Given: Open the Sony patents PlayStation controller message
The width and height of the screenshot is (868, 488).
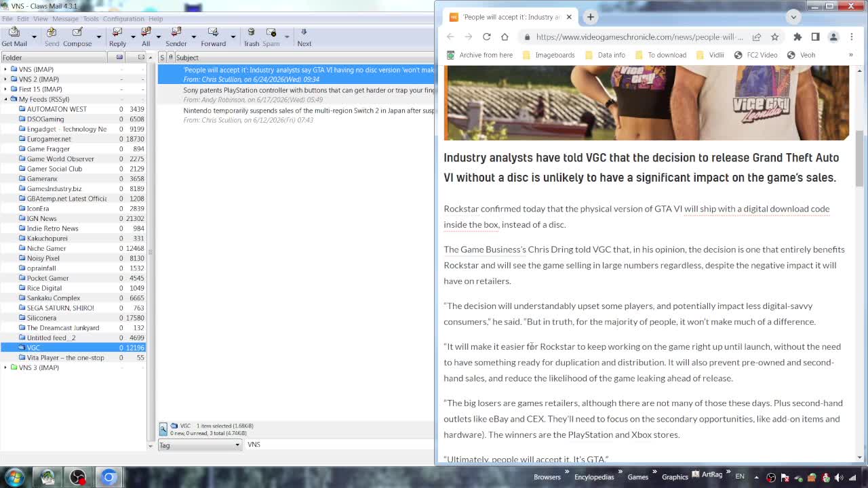Looking at the screenshot, I should [x=296, y=95].
